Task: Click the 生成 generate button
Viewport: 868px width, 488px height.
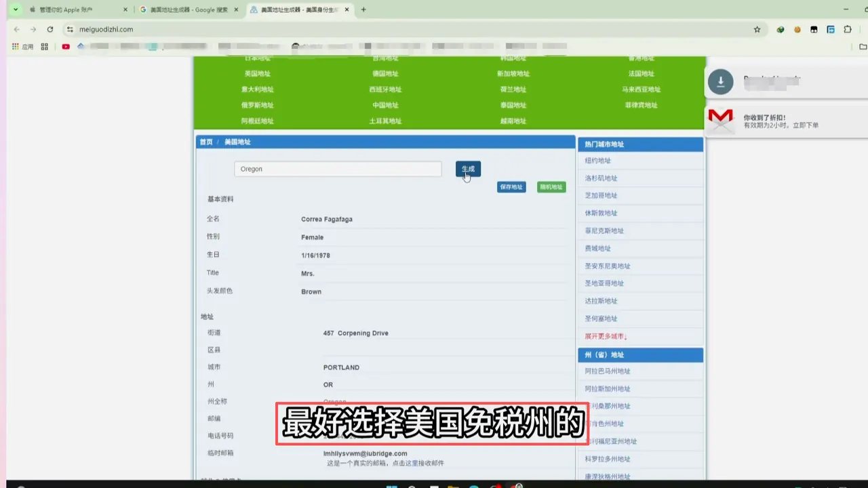Action: tap(468, 169)
